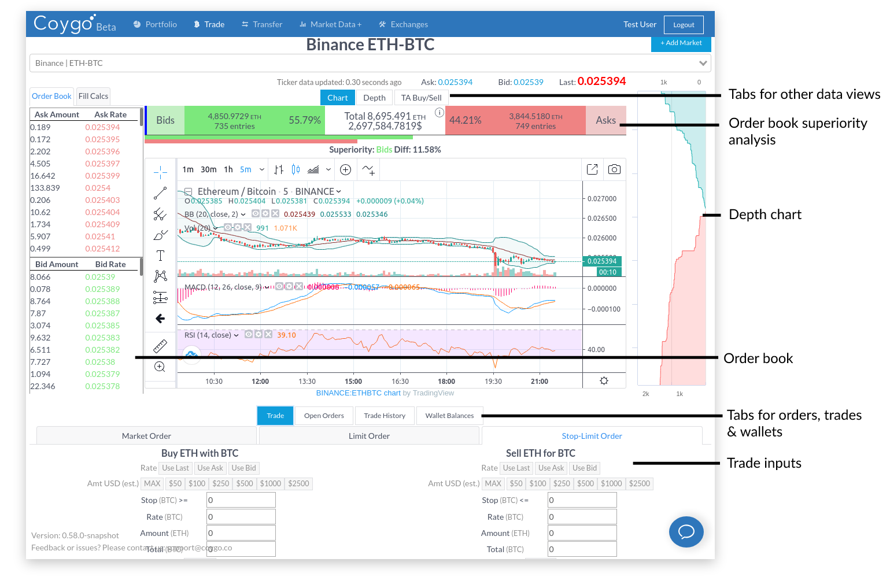Click the back arrow in chart toolbar
The width and height of the screenshot is (890, 588).
tap(160, 319)
